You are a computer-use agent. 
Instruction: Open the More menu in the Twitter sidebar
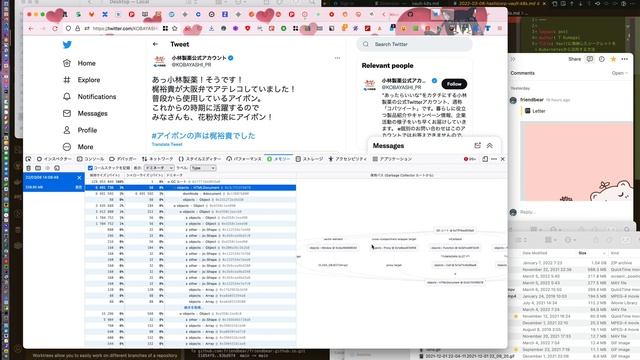pos(78,147)
